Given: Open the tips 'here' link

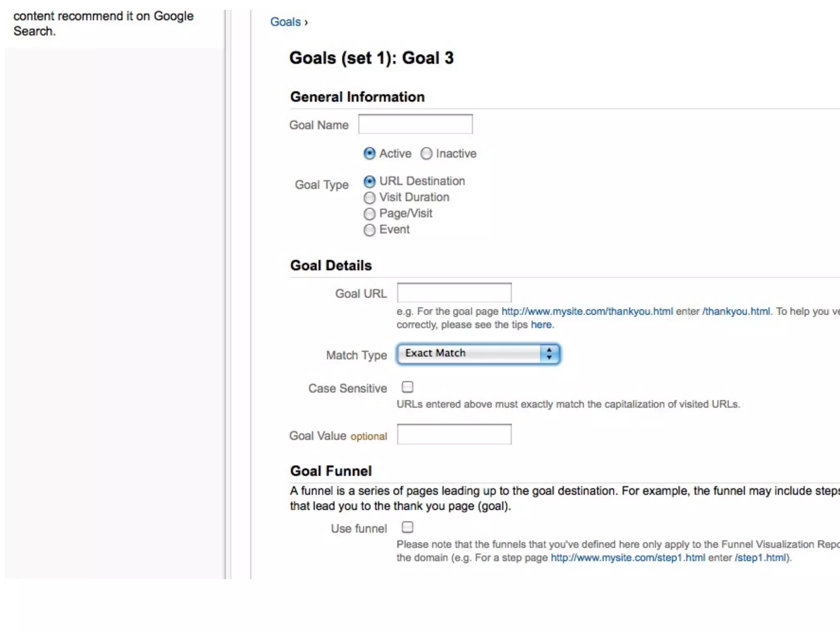Looking at the screenshot, I should [541, 325].
